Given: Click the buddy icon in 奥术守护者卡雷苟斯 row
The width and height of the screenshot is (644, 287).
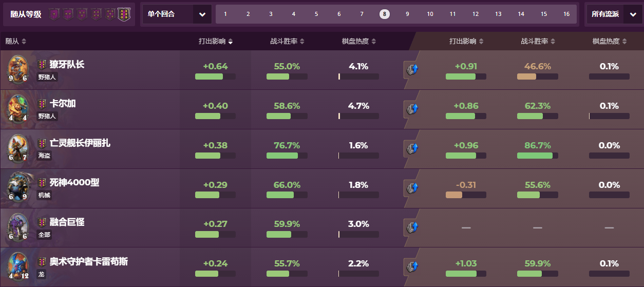Looking at the screenshot, I should point(412,267).
